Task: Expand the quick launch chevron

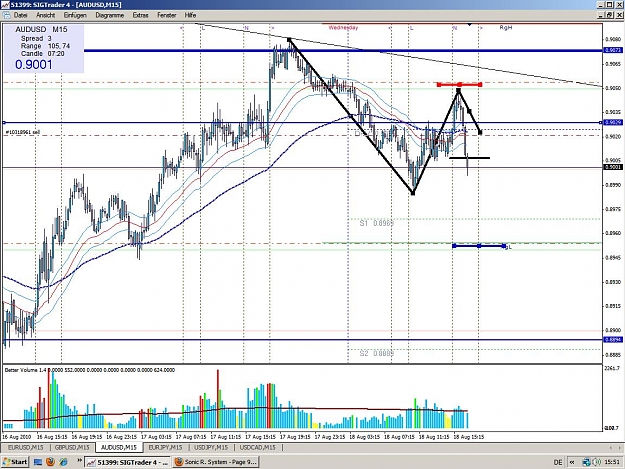Action: pos(79,461)
